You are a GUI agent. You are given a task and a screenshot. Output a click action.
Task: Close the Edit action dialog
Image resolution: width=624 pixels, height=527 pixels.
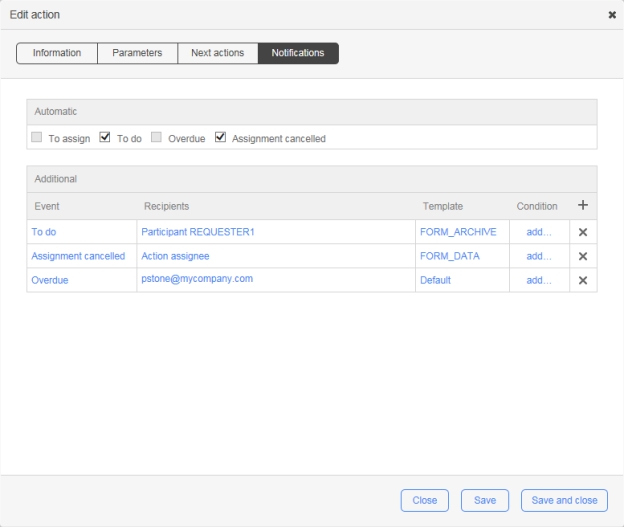click(x=612, y=15)
